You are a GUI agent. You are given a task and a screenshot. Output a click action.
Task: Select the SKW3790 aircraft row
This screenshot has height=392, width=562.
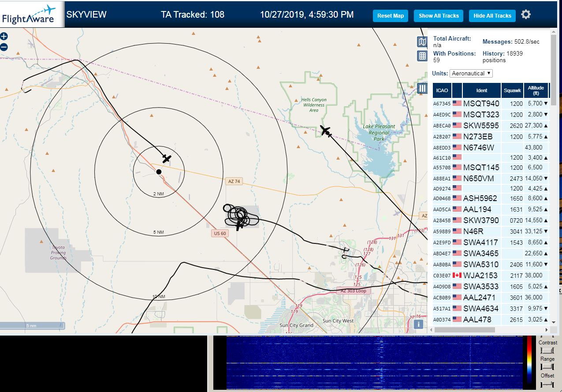(491, 220)
